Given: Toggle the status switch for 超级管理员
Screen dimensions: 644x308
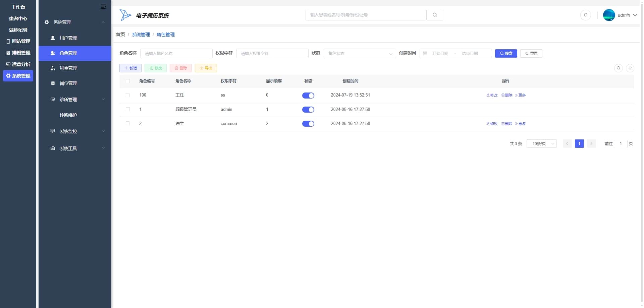Looking at the screenshot, I should [308, 110].
